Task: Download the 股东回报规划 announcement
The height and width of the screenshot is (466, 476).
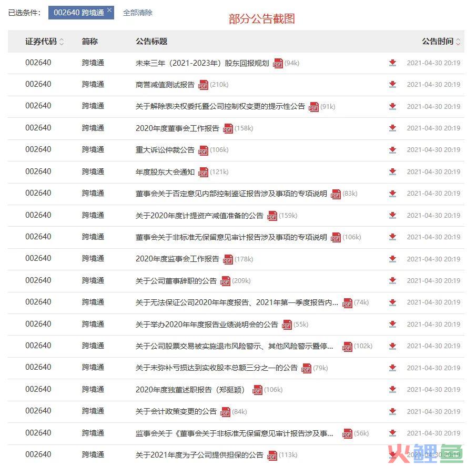Action: click(x=392, y=63)
